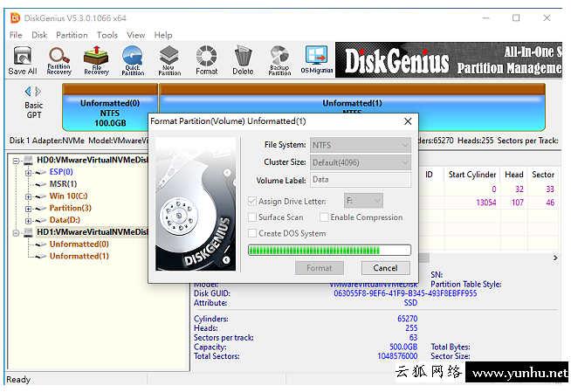
Task: Open the Cluster Size dropdown
Action: point(361,162)
